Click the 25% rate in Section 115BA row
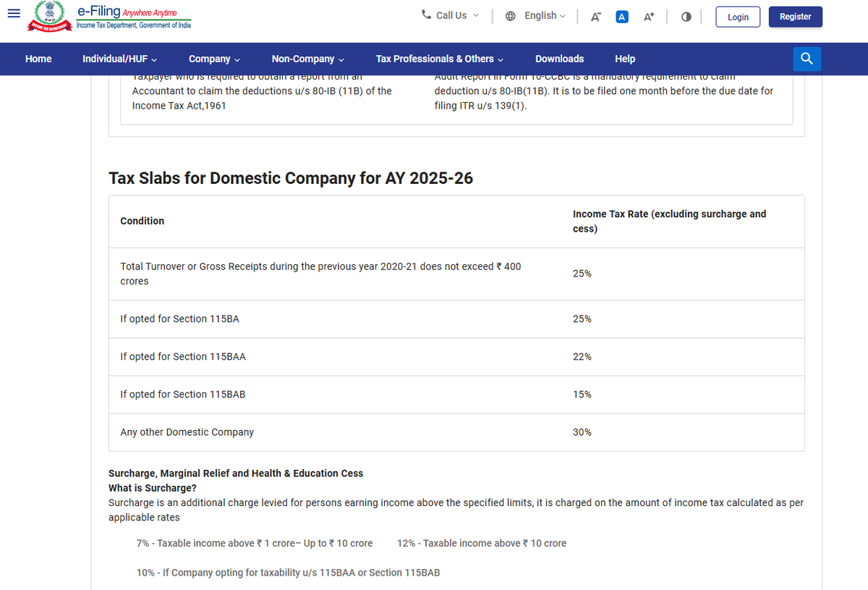The height and width of the screenshot is (590, 868). tap(582, 319)
